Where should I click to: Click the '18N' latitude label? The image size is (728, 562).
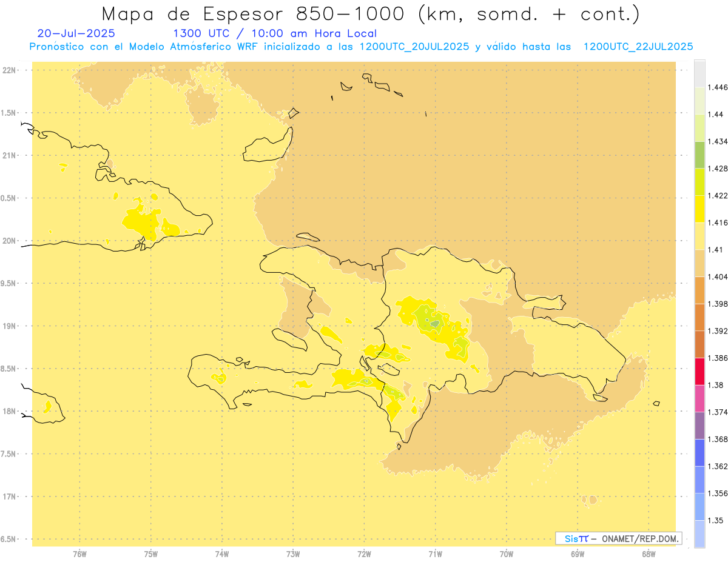tap(9, 412)
